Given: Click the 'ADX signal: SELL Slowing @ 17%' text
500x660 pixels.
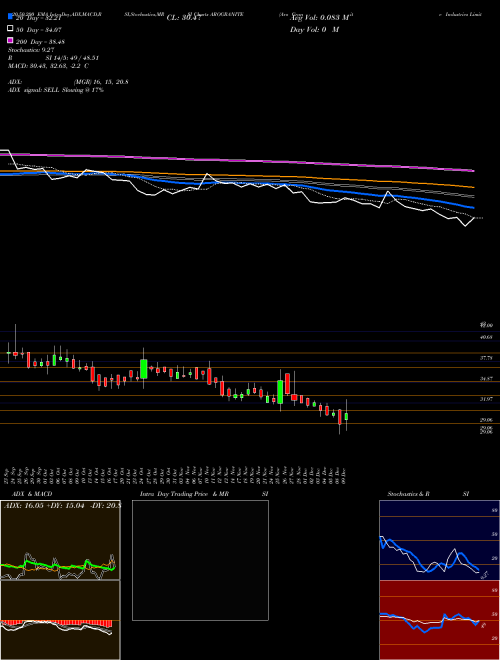Looking at the screenshot, I should pos(56,90).
